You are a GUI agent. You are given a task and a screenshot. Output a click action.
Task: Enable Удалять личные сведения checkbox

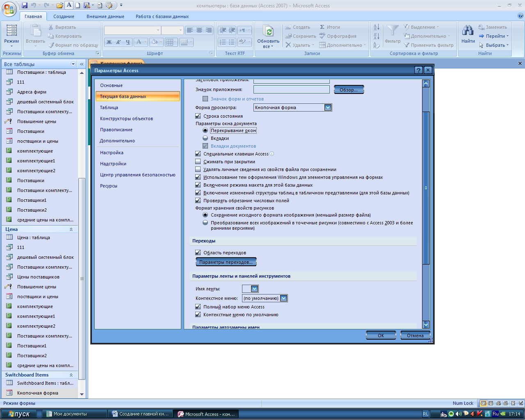pos(198,169)
